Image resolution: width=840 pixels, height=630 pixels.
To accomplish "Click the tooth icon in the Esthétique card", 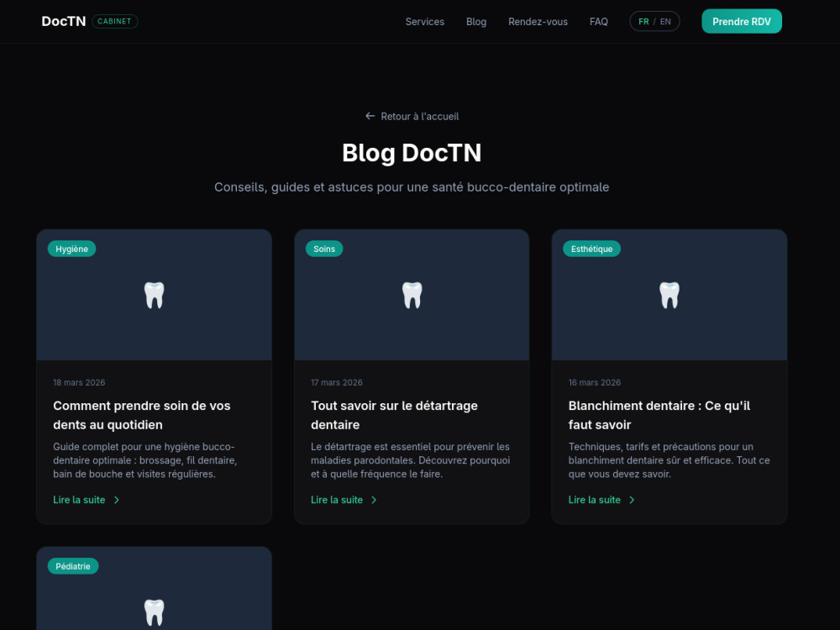I will tap(669, 295).
